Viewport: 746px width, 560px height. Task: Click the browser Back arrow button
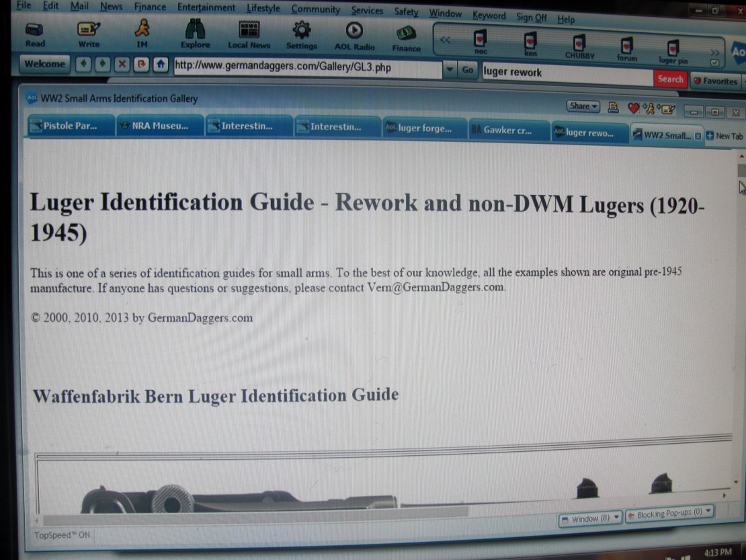click(x=83, y=64)
